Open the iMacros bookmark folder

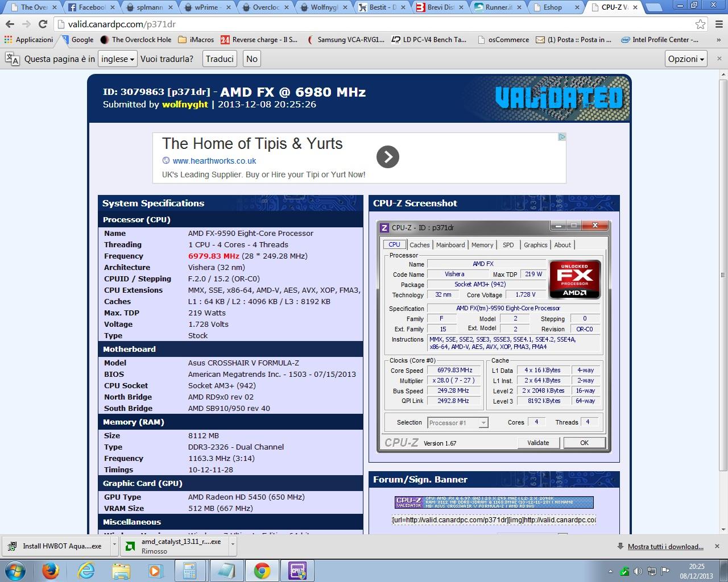tap(196, 40)
